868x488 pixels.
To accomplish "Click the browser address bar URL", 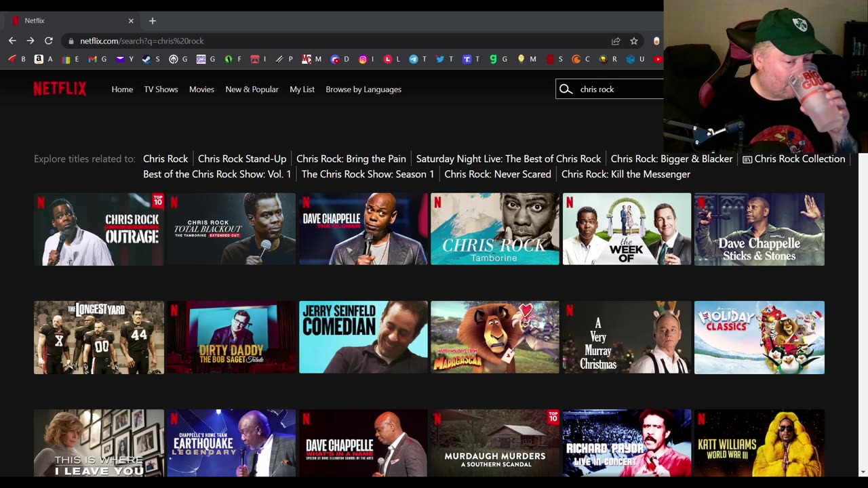I will coord(142,41).
